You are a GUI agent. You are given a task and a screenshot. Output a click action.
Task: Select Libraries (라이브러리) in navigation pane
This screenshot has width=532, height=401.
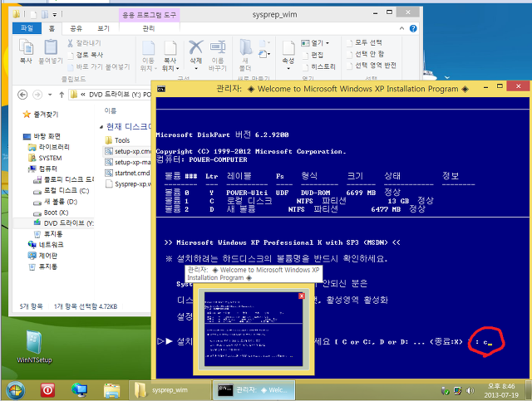point(49,147)
